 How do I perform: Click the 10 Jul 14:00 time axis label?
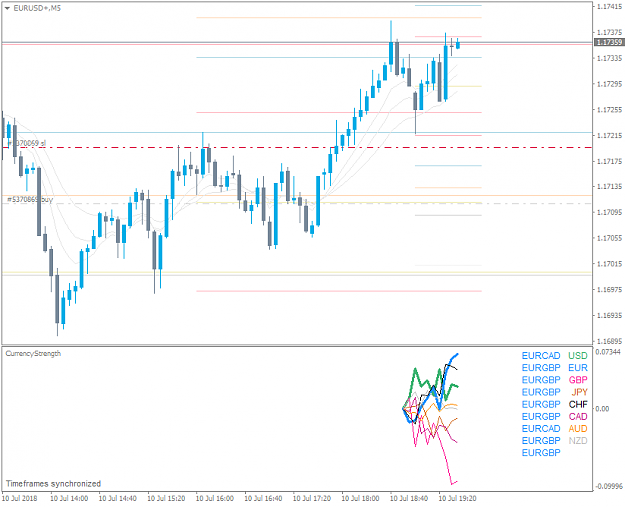click(x=69, y=498)
